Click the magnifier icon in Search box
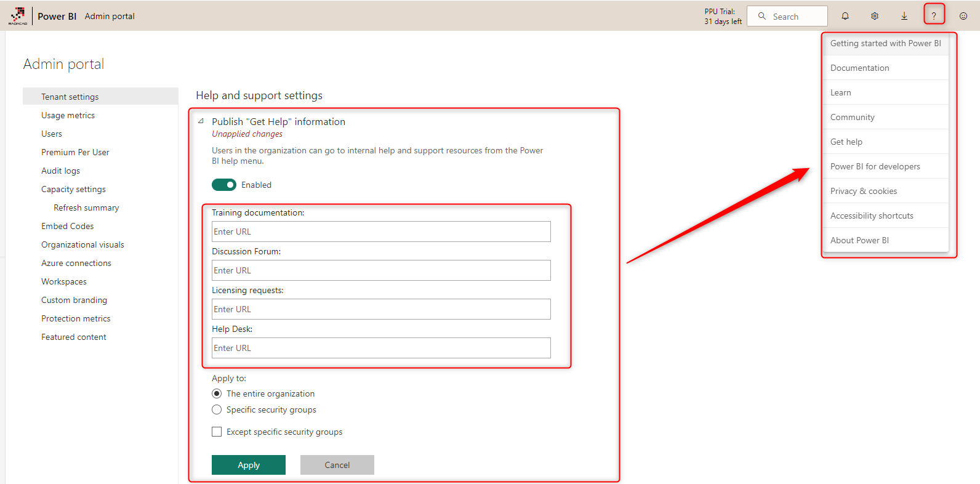Screen dimensions: 980x484 762,16
